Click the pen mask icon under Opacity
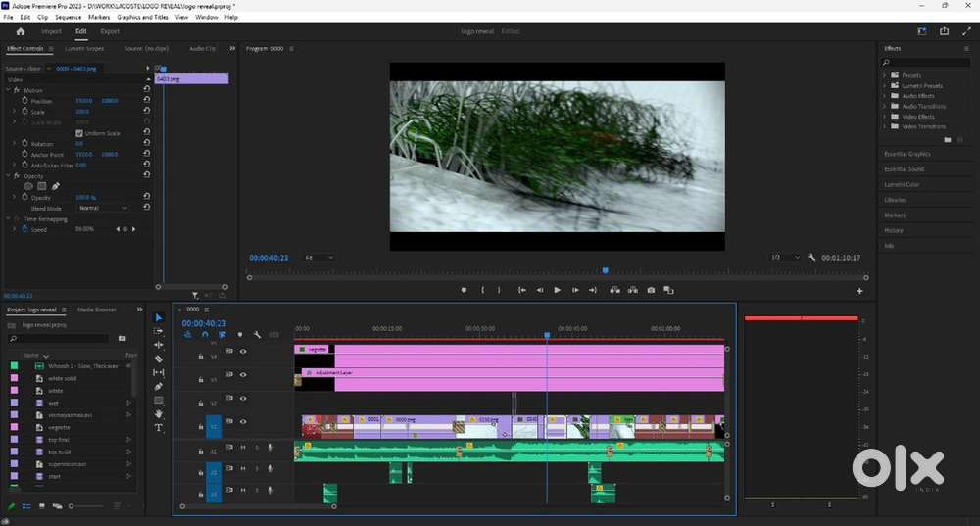The height and width of the screenshot is (526, 980). click(56, 186)
